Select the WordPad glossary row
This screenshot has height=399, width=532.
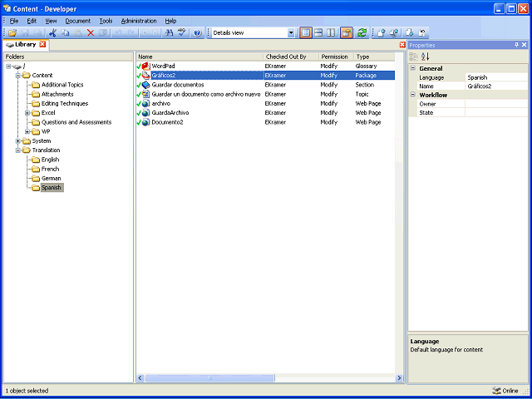tap(266, 66)
